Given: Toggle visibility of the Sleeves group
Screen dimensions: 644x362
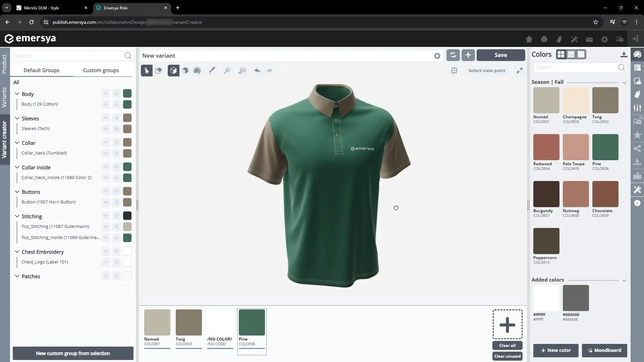Looking at the screenshot, I should click(106, 118).
